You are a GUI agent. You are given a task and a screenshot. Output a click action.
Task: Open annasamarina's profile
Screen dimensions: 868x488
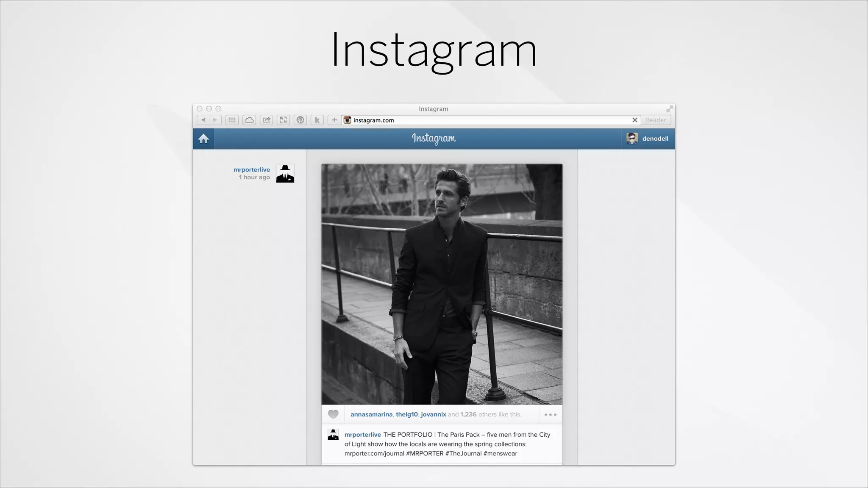tap(371, 414)
